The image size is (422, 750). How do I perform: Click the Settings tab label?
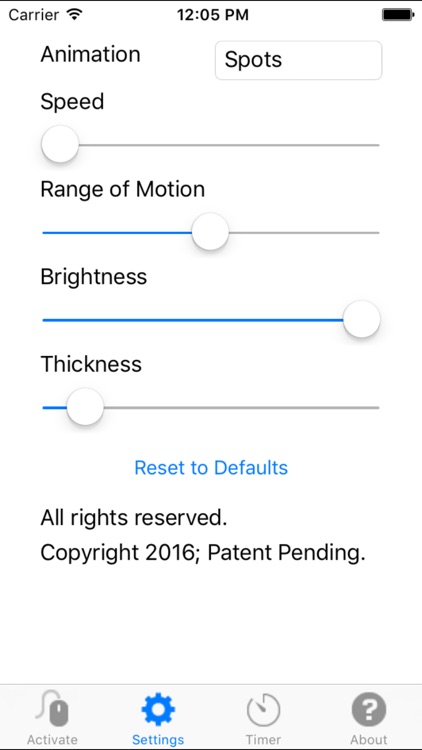(x=158, y=739)
